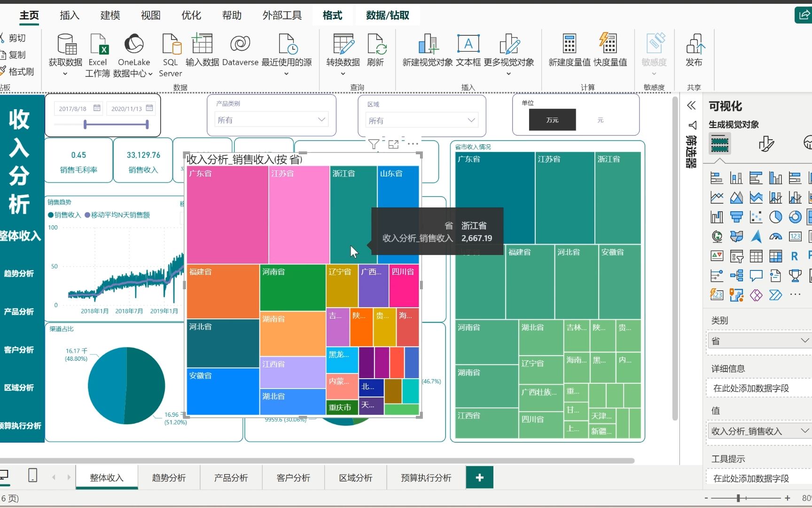Viewport: 812px width, 508px height.
Task: Expand the OneLake 数据中心 dropdown arrow
Action: [x=150, y=74]
